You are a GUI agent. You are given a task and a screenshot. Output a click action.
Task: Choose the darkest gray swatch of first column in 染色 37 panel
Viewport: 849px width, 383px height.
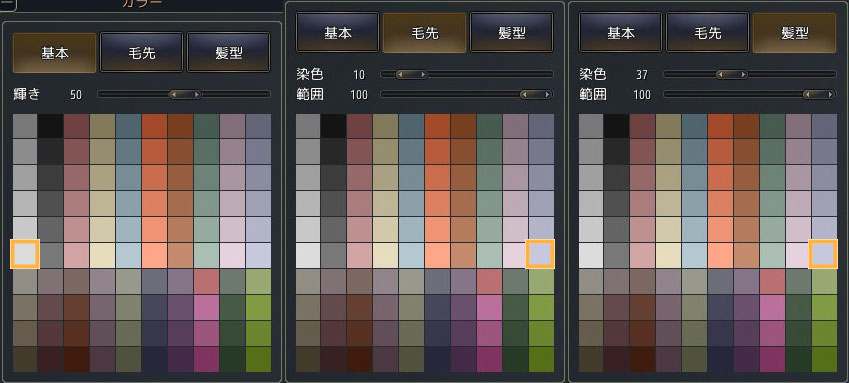pyautogui.click(x=591, y=126)
